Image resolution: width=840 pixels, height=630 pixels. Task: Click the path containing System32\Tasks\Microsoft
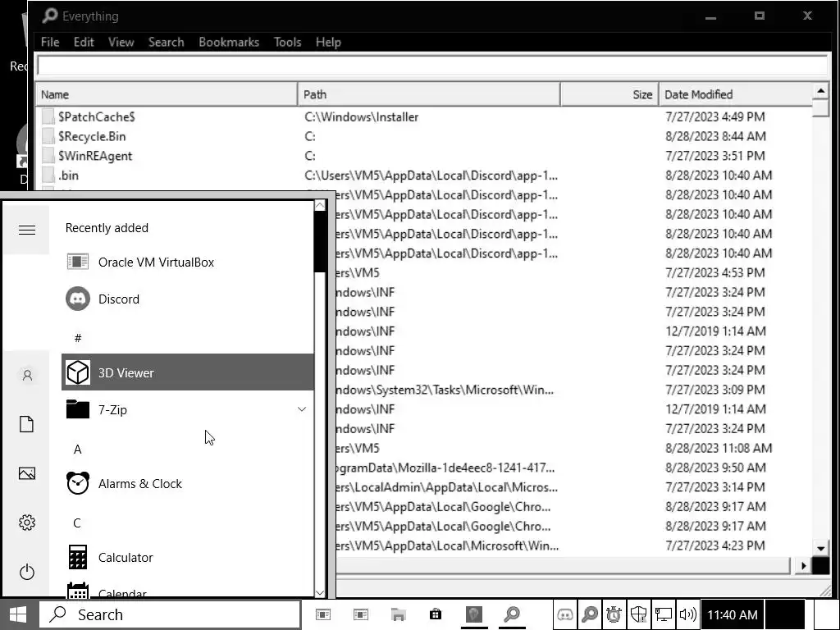click(x=445, y=390)
